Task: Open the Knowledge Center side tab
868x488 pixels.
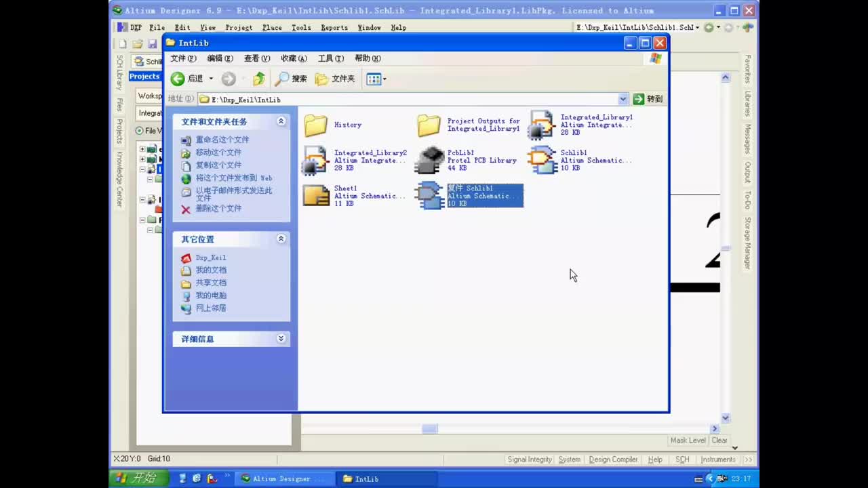Action: 119,179
